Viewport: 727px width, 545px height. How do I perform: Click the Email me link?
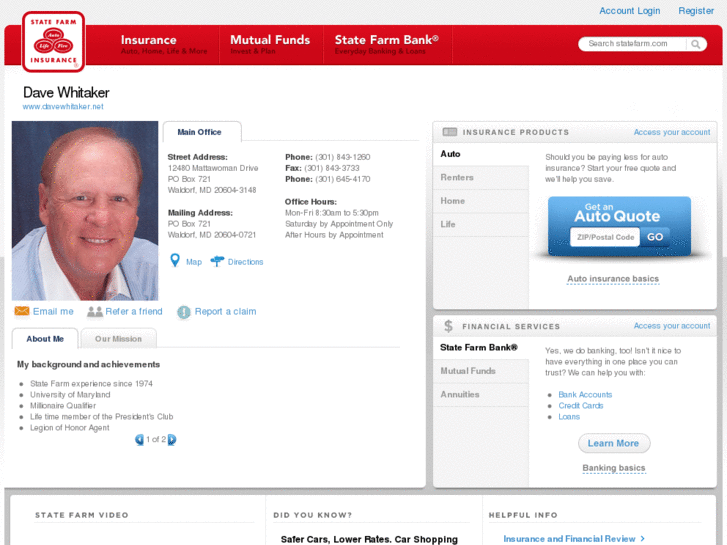pos(53,311)
